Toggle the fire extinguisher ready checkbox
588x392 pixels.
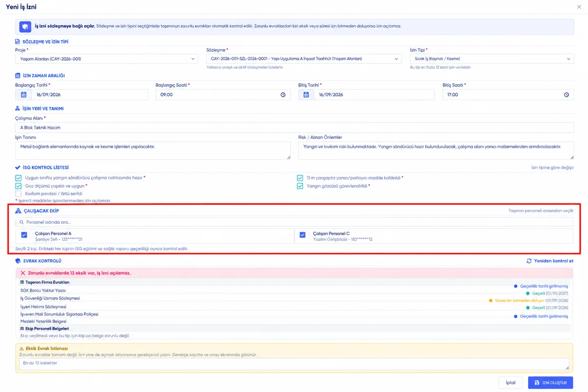19,177
